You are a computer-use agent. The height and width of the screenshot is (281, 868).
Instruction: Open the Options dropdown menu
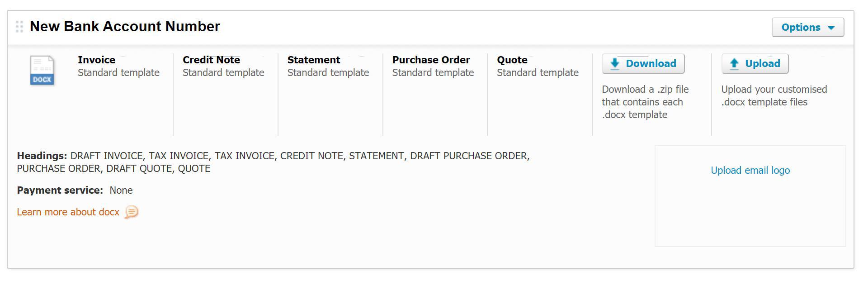click(807, 28)
